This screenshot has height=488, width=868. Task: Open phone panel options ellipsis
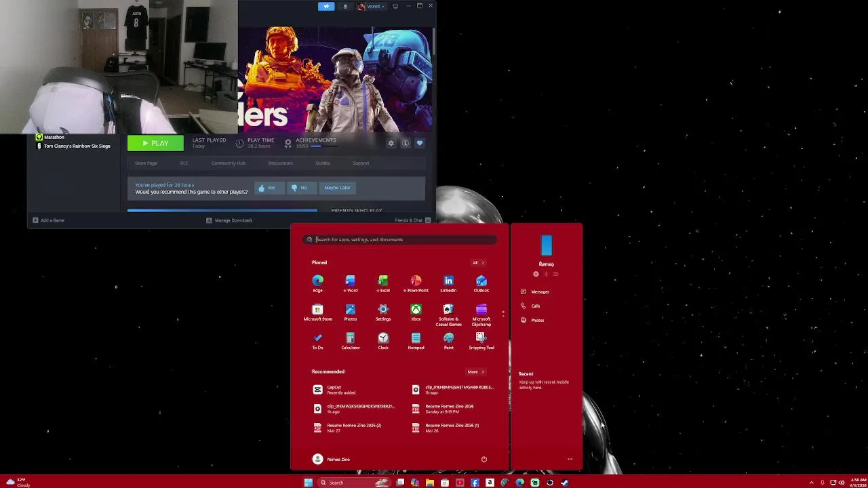coord(570,459)
